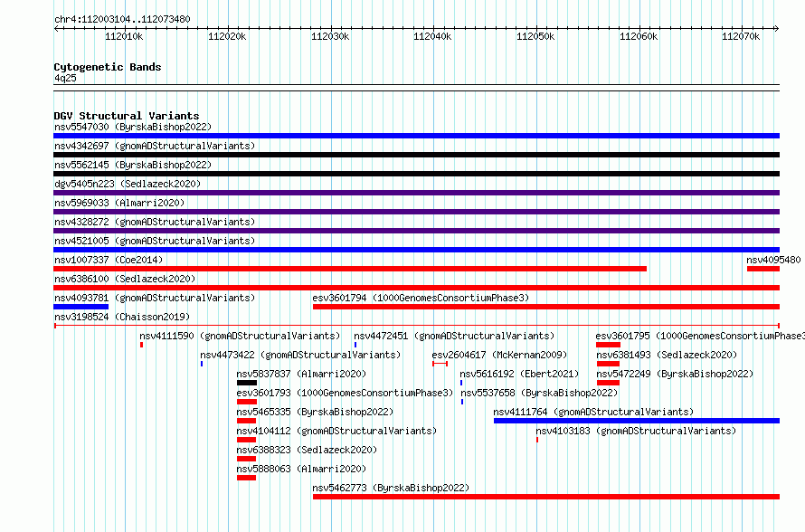Click the black bar under nsv5837837
The image size is (805, 532).
(247, 383)
